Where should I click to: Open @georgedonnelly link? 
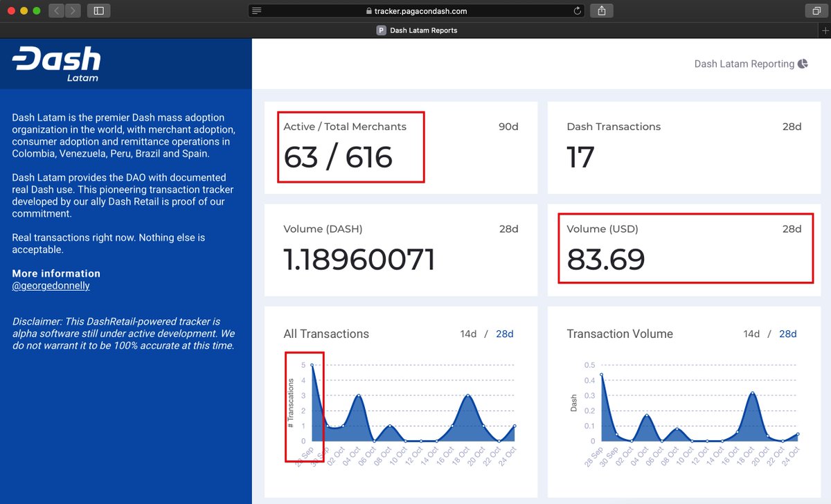coord(51,285)
